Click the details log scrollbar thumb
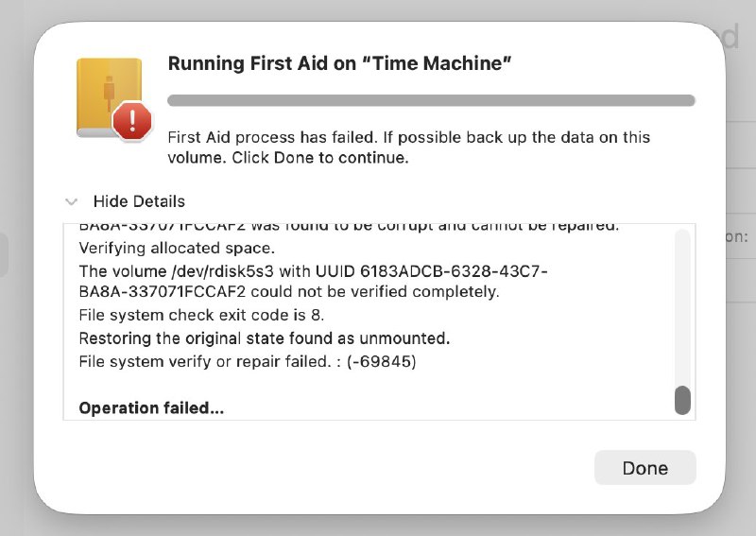 tap(682, 400)
